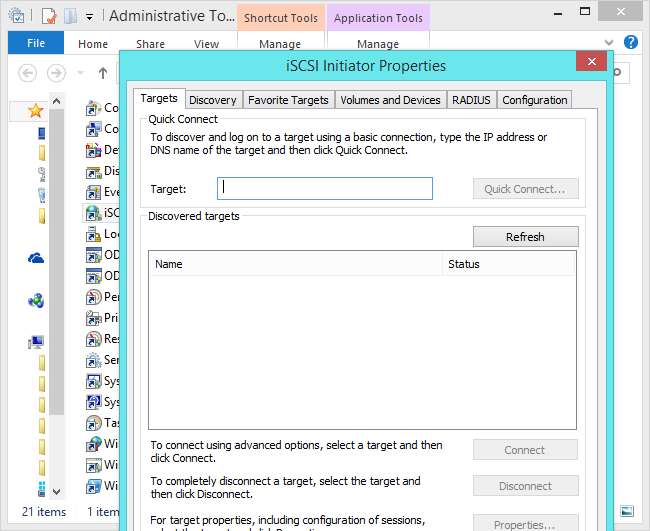Select the Performance Monitor shortcut icon

94,297
